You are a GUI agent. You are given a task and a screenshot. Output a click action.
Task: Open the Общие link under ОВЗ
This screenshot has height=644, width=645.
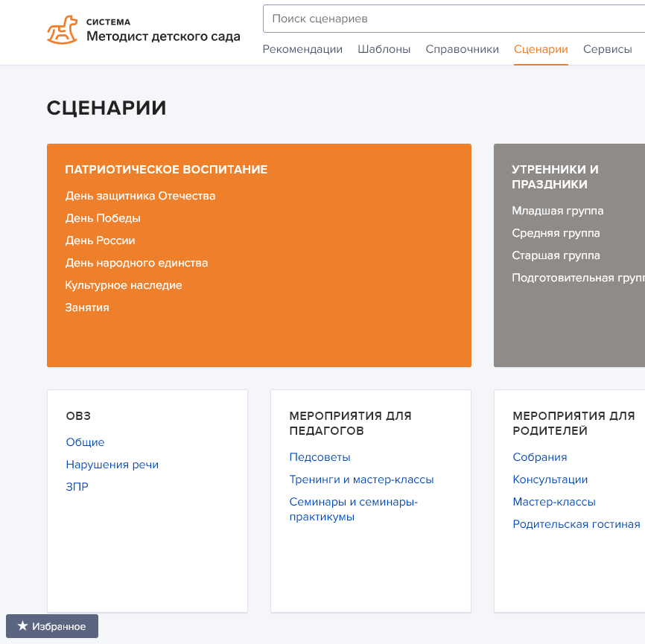85,442
